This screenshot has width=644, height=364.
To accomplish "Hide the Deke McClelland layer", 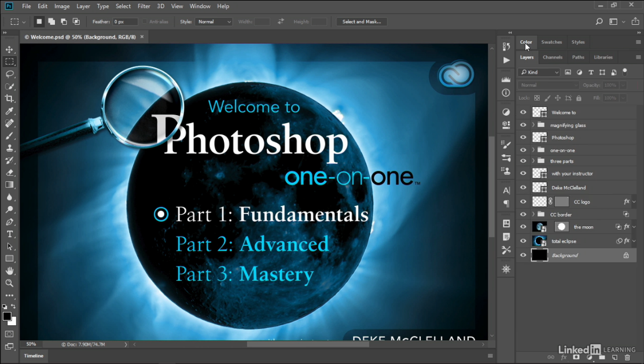I will [x=523, y=187].
